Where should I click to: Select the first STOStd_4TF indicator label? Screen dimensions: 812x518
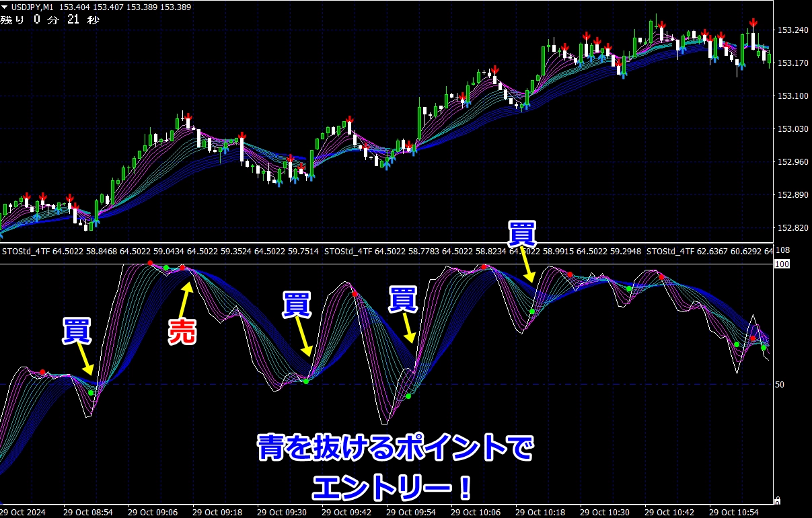coord(26,251)
